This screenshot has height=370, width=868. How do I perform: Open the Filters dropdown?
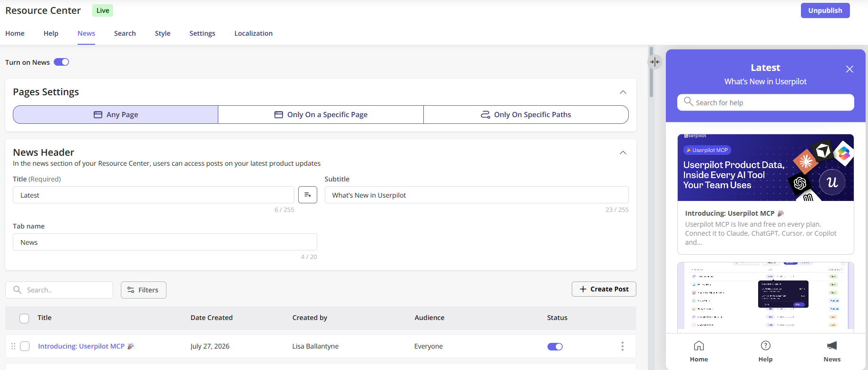tap(144, 290)
